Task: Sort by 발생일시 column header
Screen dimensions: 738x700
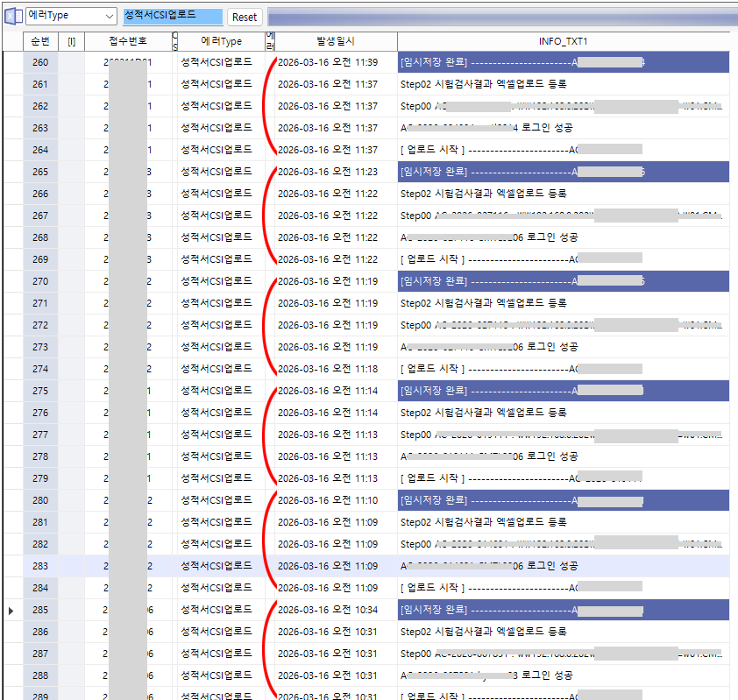Action: 336,41
